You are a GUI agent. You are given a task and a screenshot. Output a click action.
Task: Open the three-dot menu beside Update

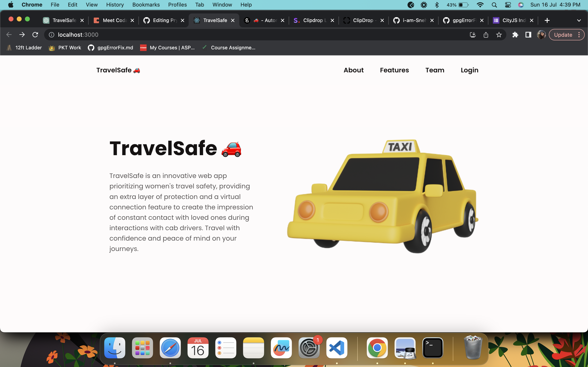[x=579, y=34]
